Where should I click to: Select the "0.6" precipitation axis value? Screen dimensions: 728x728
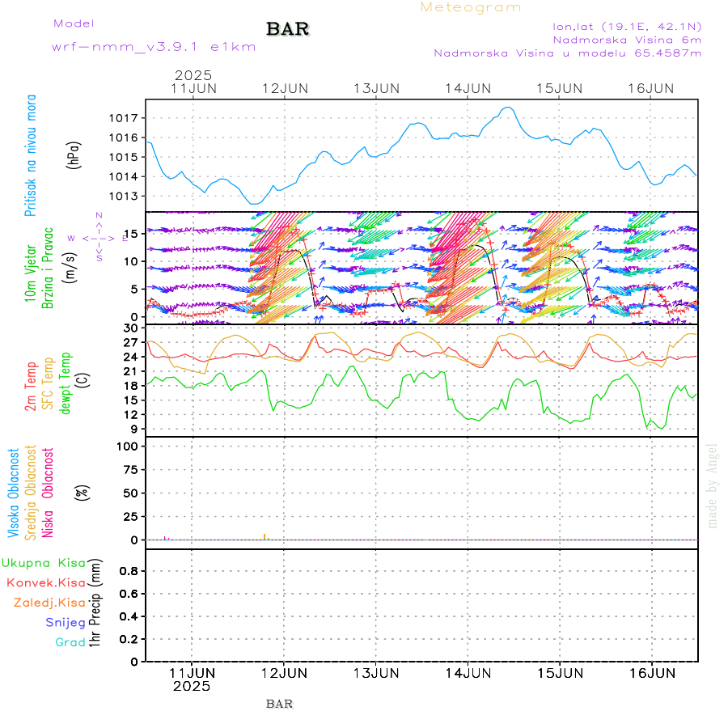coord(129,594)
